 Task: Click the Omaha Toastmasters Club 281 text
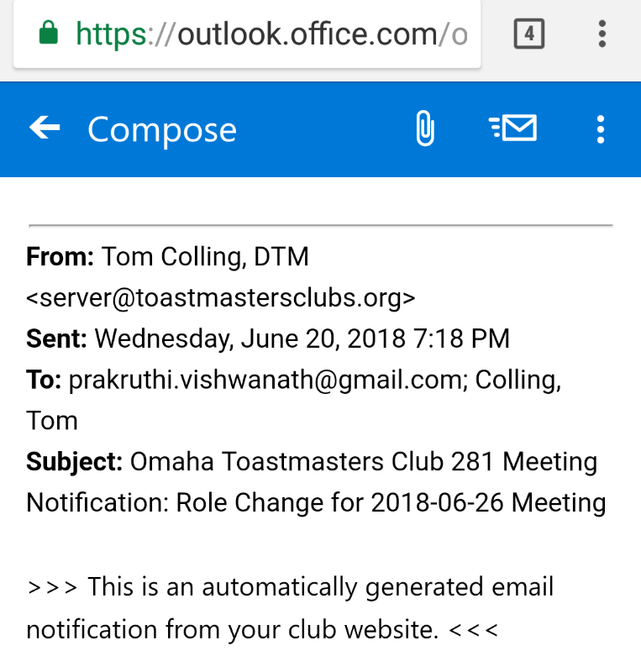(x=313, y=461)
